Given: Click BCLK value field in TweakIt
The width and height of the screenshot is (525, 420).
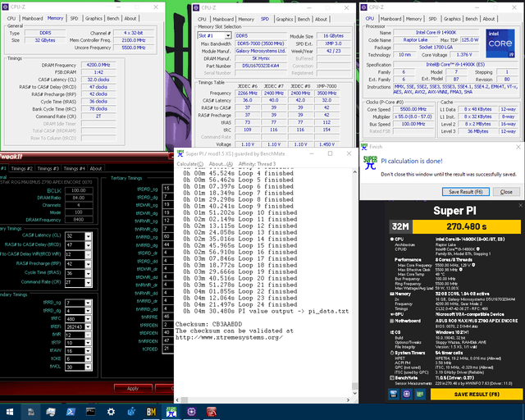Looking at the screenshot, I should 79,190.
